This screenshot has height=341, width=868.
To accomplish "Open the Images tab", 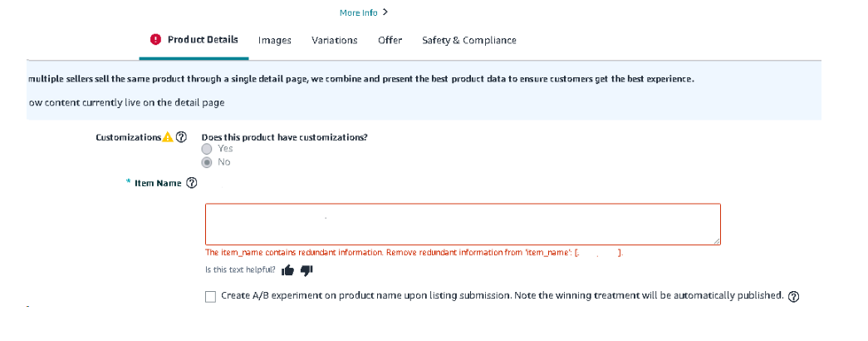I will 275,40.
